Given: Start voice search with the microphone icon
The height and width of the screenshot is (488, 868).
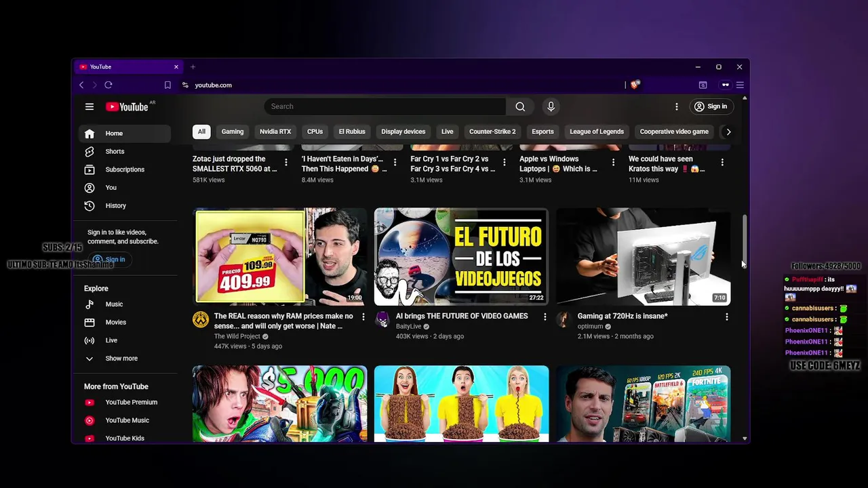Looking at the screenshot, I should click(551, 106).
